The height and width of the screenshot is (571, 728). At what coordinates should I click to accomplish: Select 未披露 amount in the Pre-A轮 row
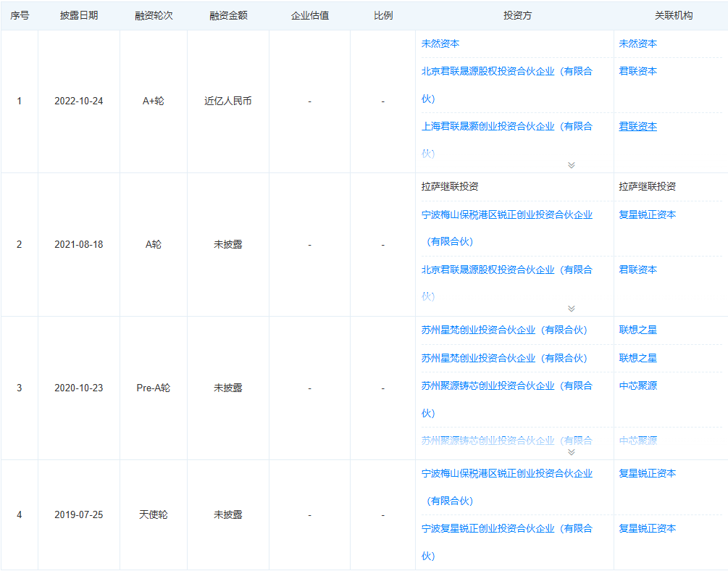[228, 388]
